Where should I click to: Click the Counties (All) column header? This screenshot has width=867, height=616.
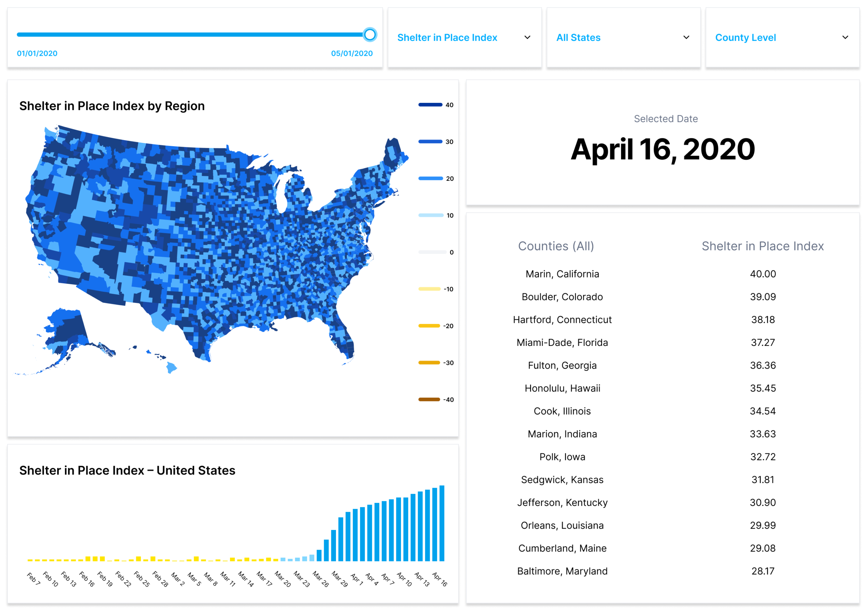tap(556, 246)
